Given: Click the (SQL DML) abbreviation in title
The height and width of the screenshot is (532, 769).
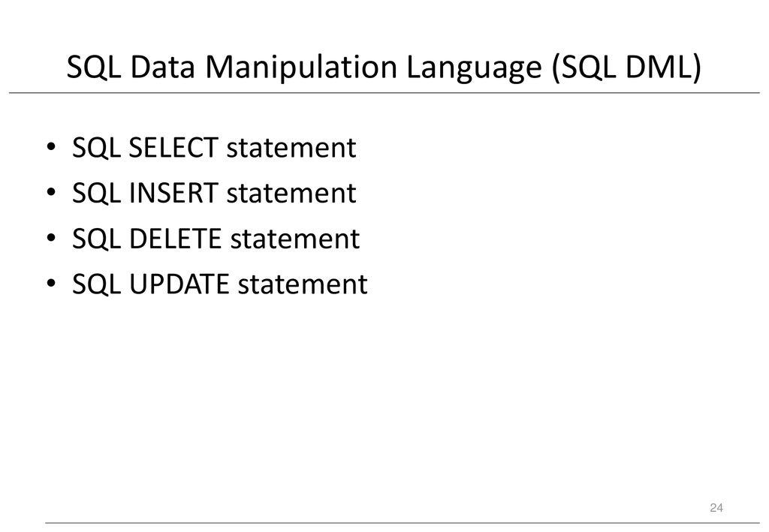Looking at the screenshot, I should pyautogui.click(x=627, y=67).
